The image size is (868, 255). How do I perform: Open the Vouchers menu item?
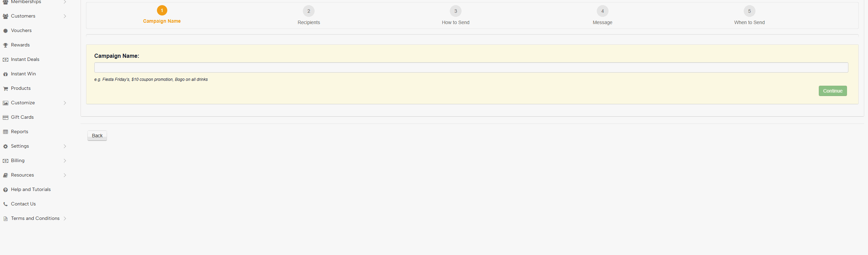tap(21, 30)
